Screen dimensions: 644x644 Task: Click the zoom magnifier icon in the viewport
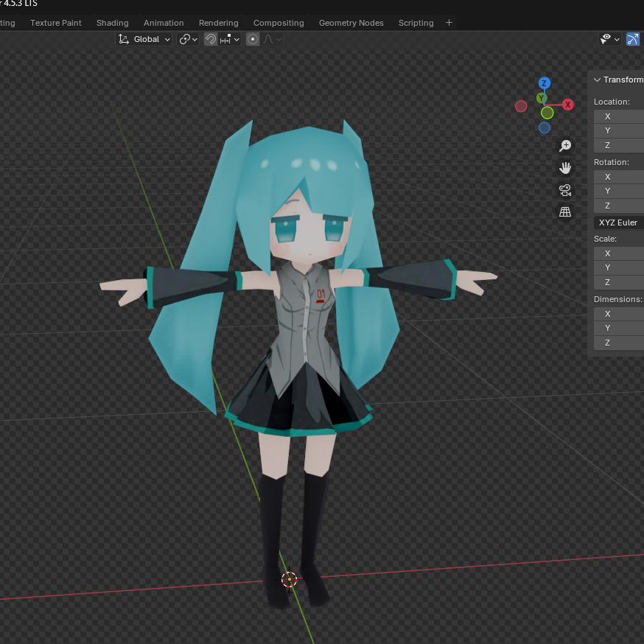click(565, 145)
